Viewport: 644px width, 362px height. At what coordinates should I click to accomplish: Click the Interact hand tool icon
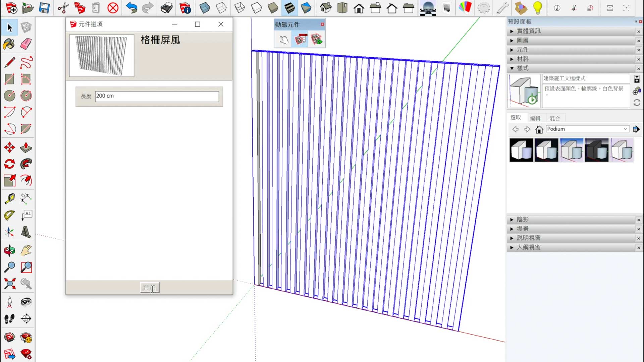click(284, 40)
